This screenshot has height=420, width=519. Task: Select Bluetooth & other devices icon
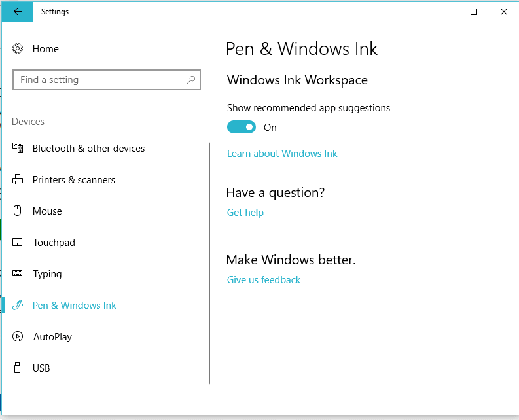point(18,148)
